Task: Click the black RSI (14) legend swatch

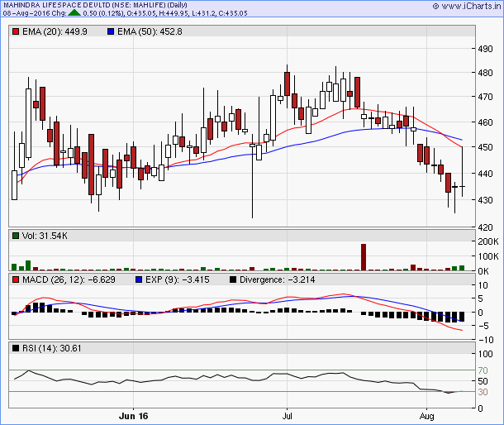Action: [x=16, y=348]
